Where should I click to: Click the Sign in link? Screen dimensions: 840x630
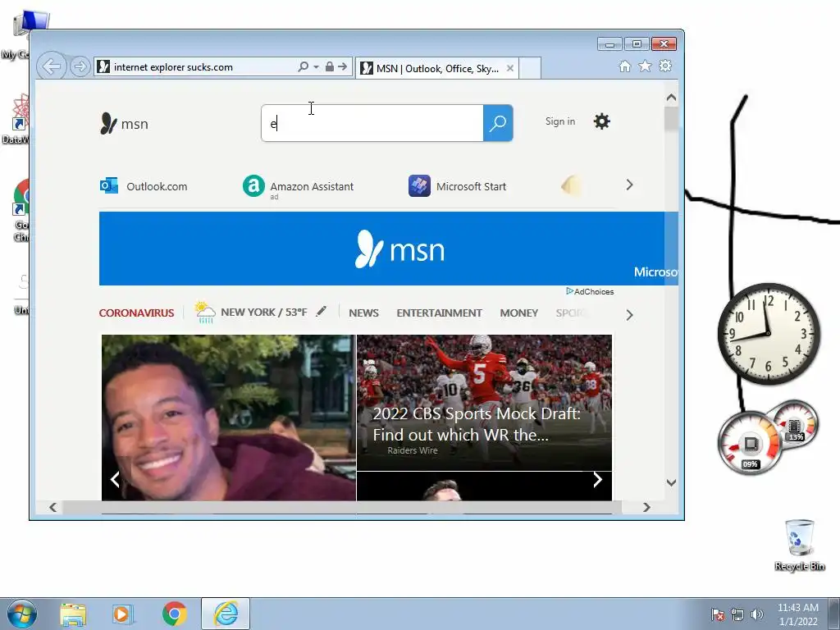559,121
